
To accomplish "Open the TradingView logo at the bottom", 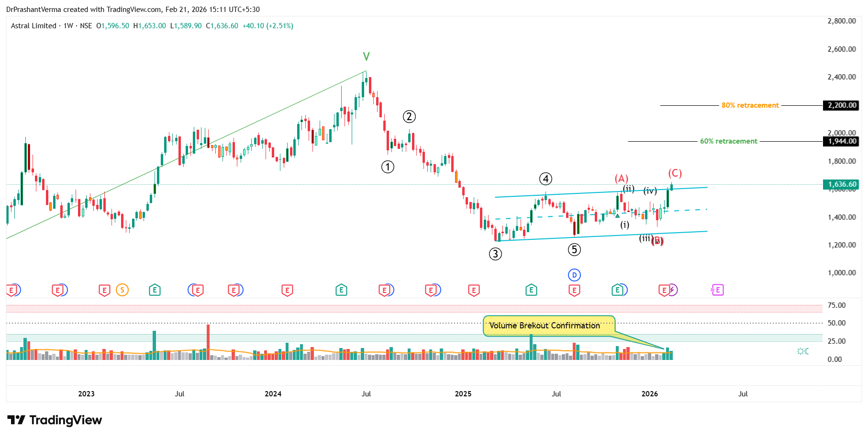I will (x=55, y=420).
